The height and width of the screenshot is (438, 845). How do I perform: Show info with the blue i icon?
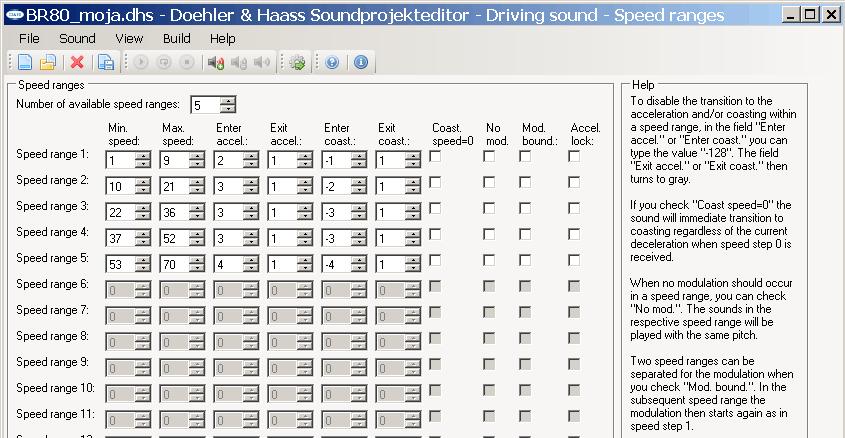click(x=361, y=62)
